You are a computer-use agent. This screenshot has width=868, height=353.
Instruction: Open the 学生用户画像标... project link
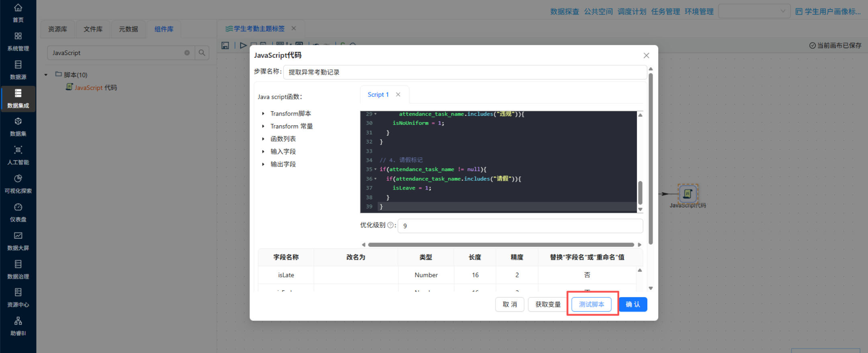(x=829, y=12)
